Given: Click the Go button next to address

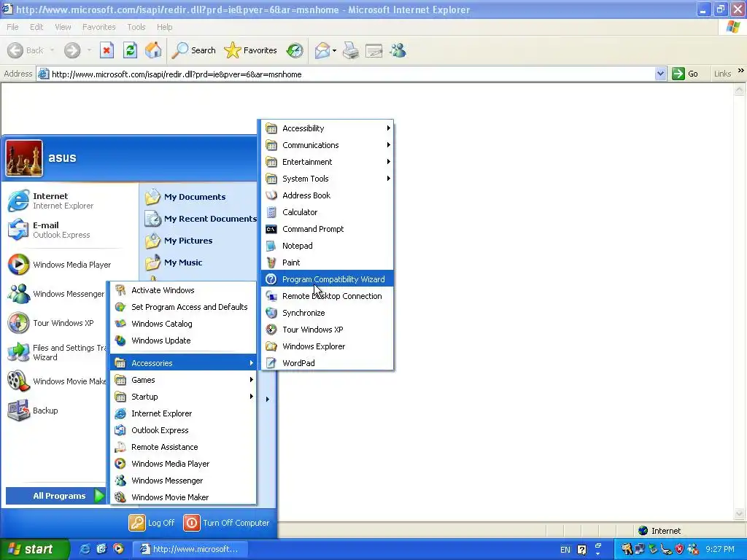Looking at the screenshot, I should coord(685,74).
